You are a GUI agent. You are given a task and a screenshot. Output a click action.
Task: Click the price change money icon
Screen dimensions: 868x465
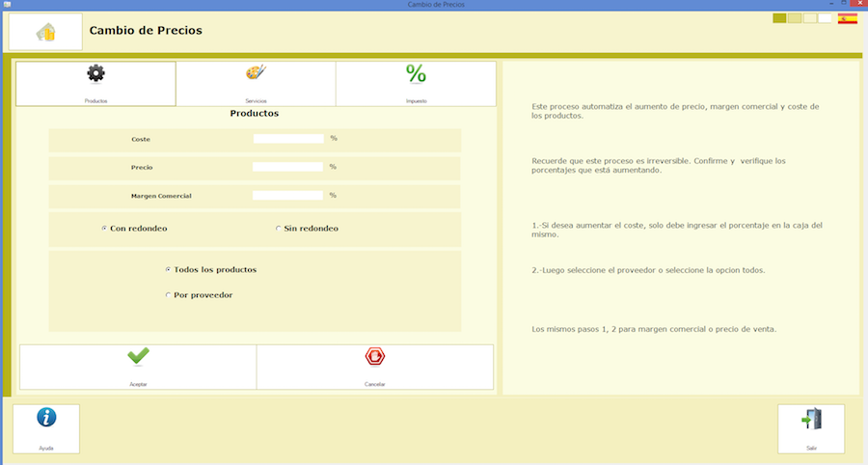45,32
